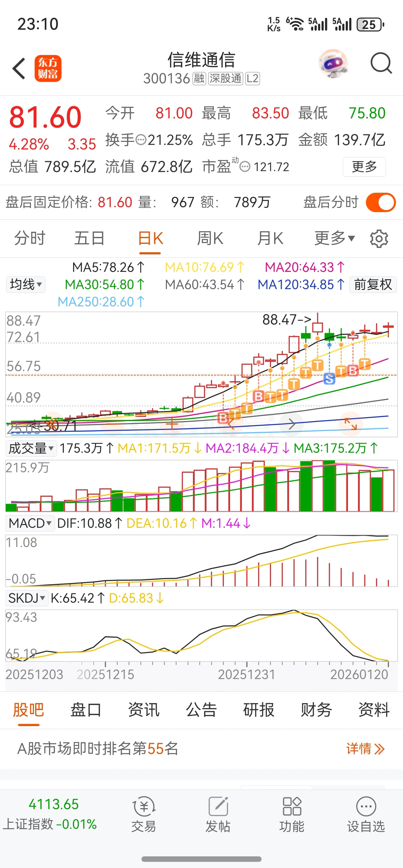Tap the 市盈 info circle icon
This screenshot has height=868, width=403.
point(245,166)
